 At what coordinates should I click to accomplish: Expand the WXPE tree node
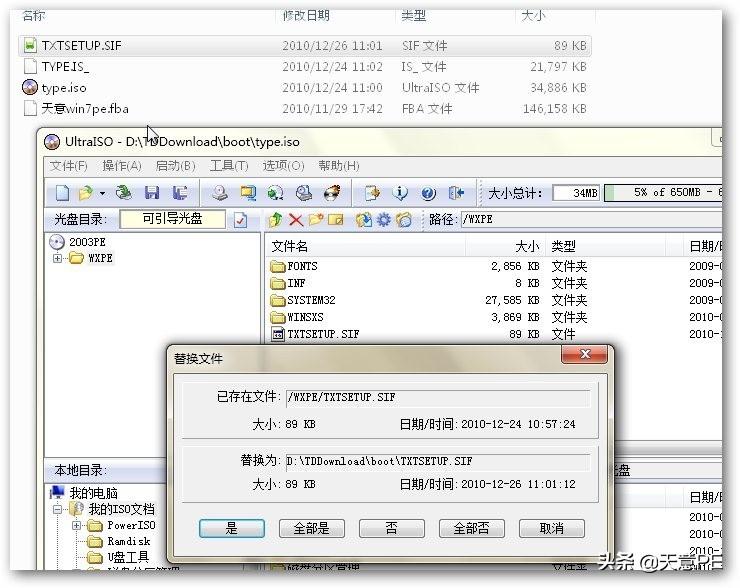coord(57,258)
